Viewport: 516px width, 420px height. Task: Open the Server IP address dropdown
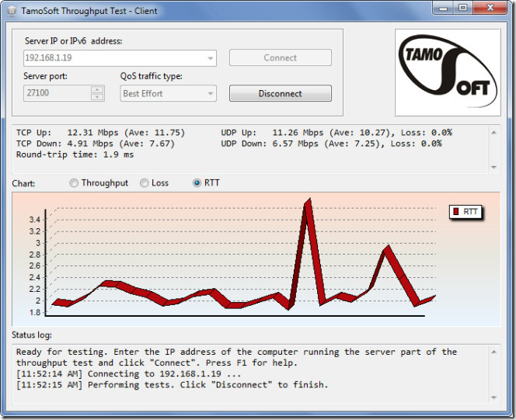click(x=211, y=58)
